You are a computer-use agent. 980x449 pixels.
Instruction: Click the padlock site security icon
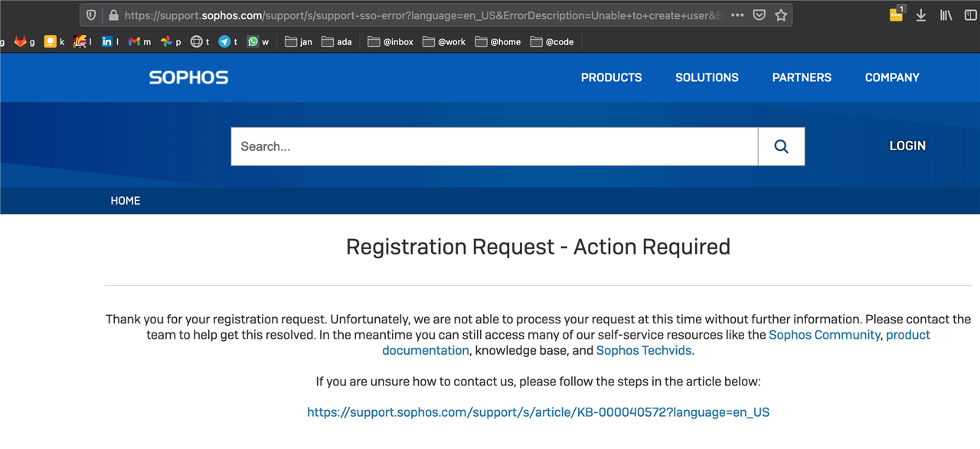pos(113,15)
